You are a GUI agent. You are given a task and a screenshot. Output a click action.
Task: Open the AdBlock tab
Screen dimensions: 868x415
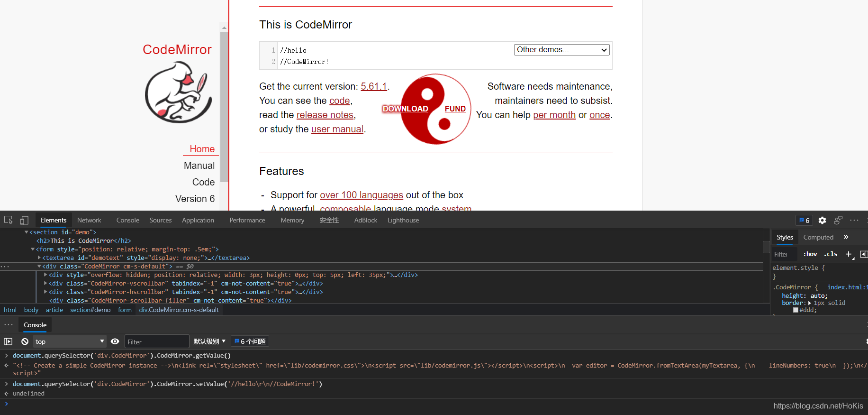pyautogui.click(x=366, y=220)
